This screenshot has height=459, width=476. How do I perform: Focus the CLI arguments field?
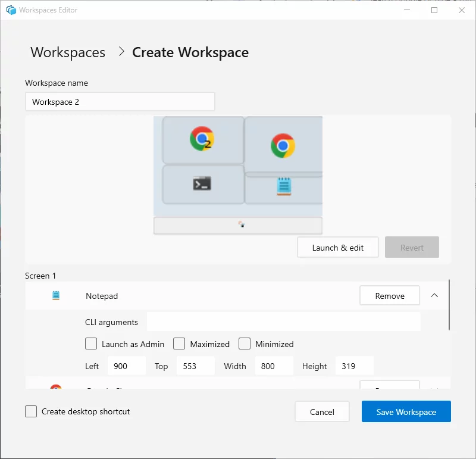[x=284, y=321]
